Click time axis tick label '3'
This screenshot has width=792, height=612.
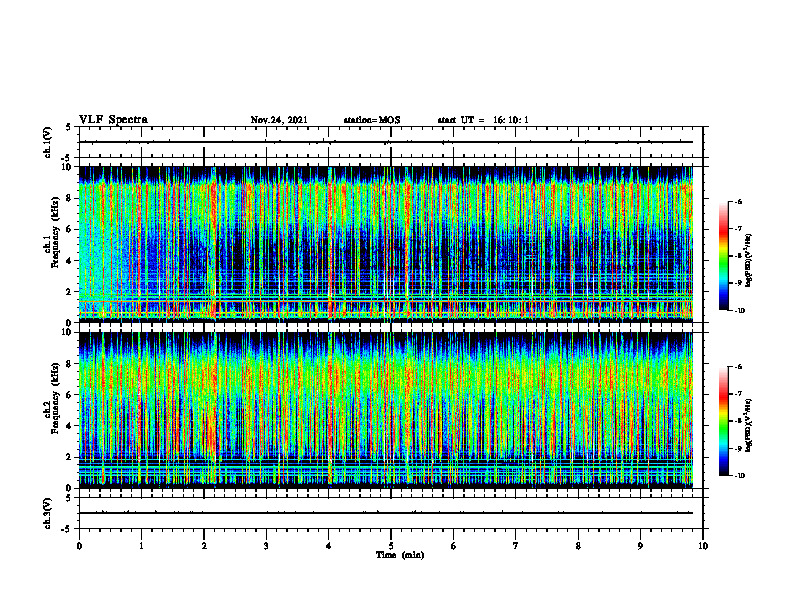pos(266,546)
